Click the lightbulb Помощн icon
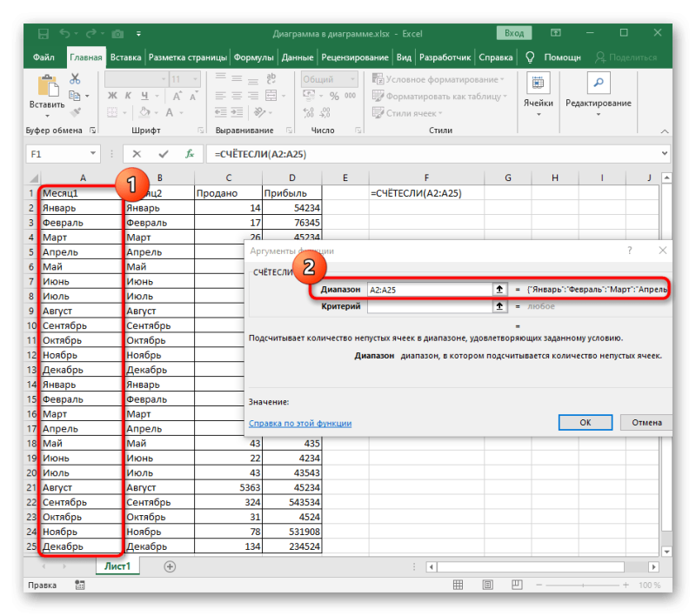Image resolution: width=696 pixels, height=616 pixels. point(530,57)
